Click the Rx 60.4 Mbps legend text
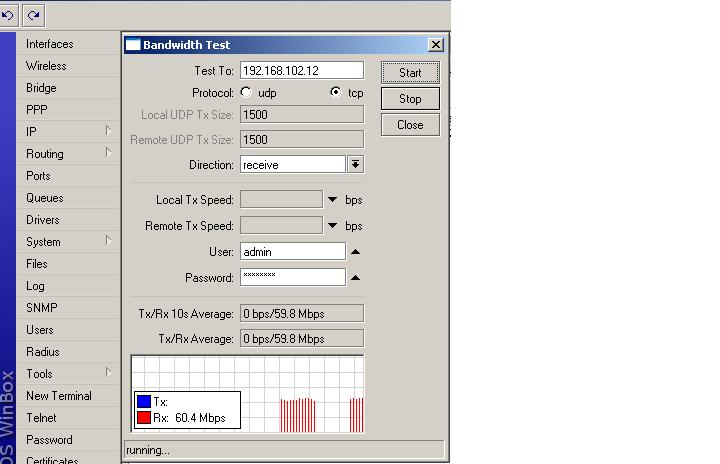Screen dimensions: 720x464 click(189, 418)
